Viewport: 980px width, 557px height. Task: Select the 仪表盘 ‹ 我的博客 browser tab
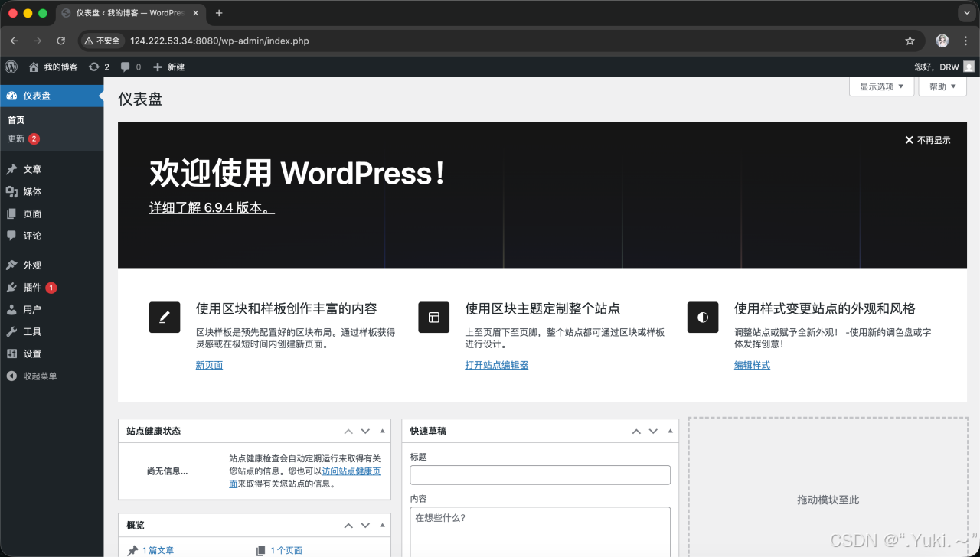tap(131, 13)
